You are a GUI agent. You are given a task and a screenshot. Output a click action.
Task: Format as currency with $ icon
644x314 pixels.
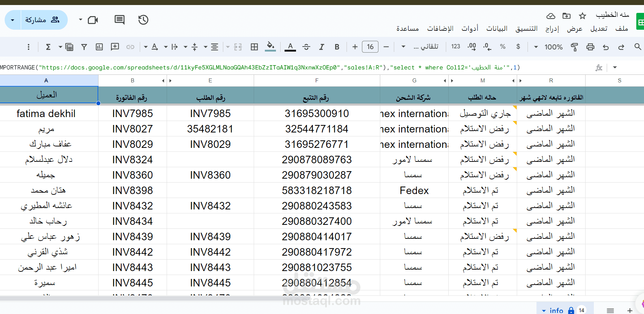click(518, 47)
